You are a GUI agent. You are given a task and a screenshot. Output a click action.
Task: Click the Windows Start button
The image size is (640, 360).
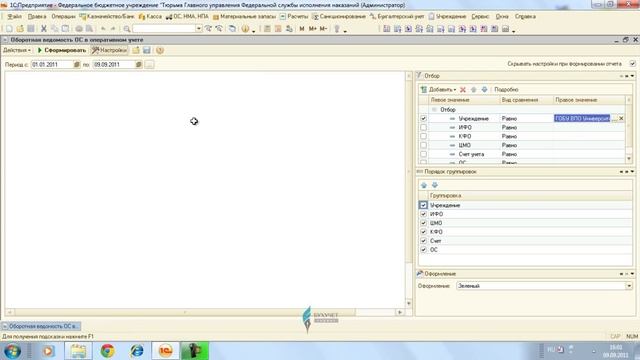(x=13, y=351)
